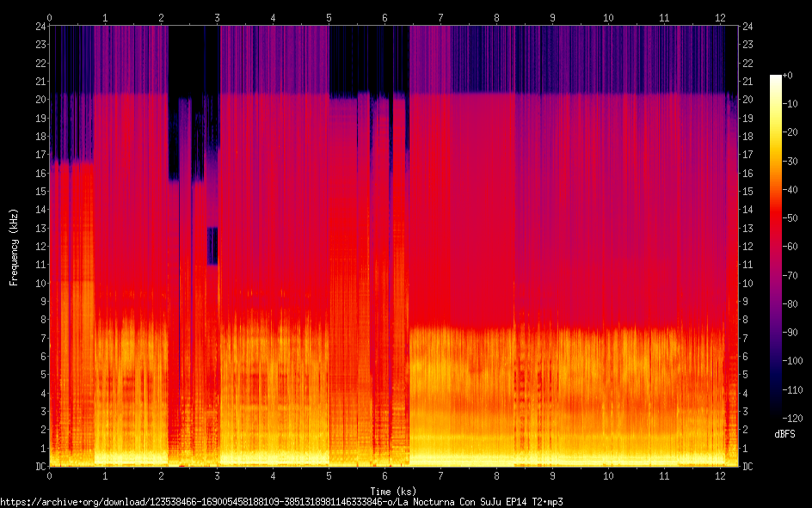
Task: Click '10' on the top time axis
Action: pos(608,18)
